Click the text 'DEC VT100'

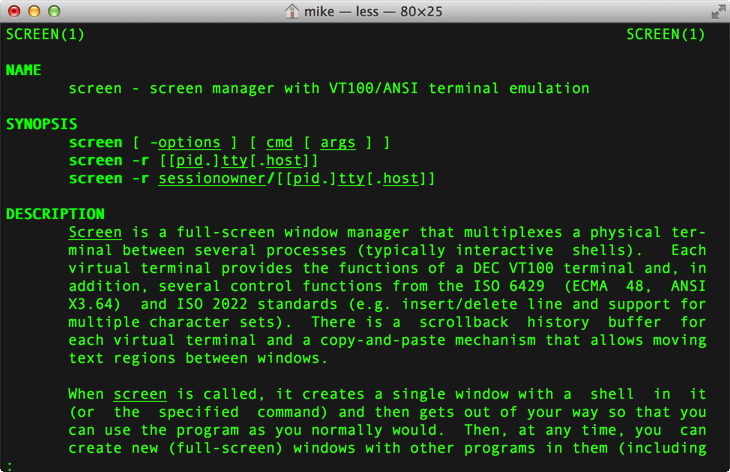(x=513, y=268)
